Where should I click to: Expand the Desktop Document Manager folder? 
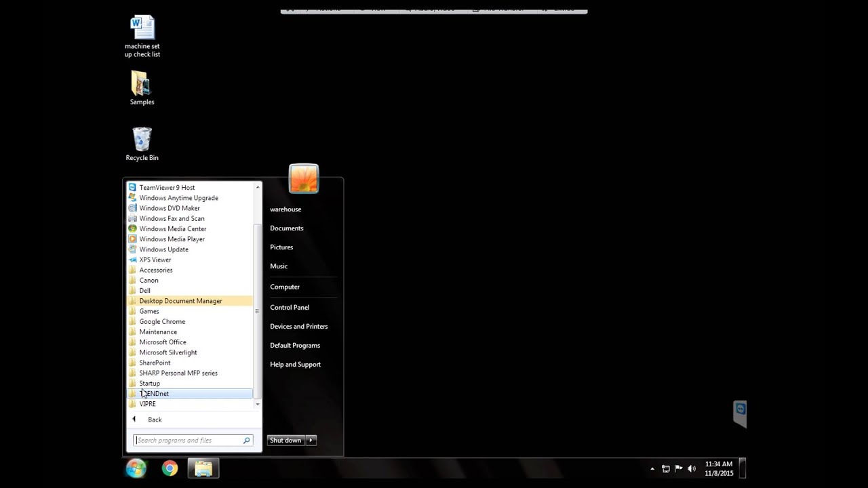click(x=190, y=301)
